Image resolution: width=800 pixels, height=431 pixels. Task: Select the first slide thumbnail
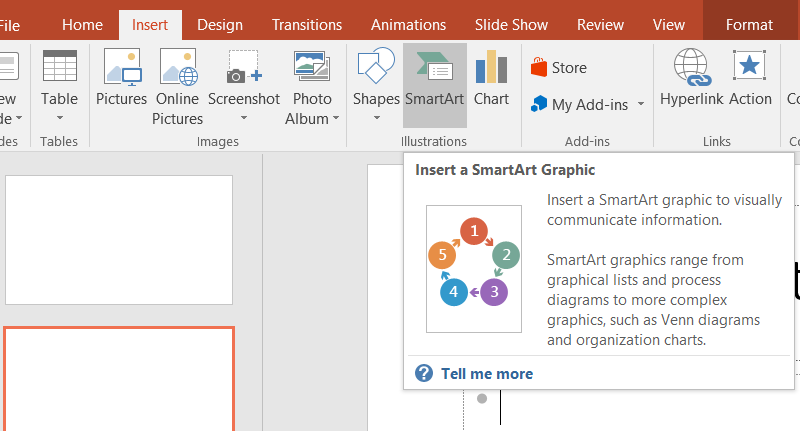119,240
